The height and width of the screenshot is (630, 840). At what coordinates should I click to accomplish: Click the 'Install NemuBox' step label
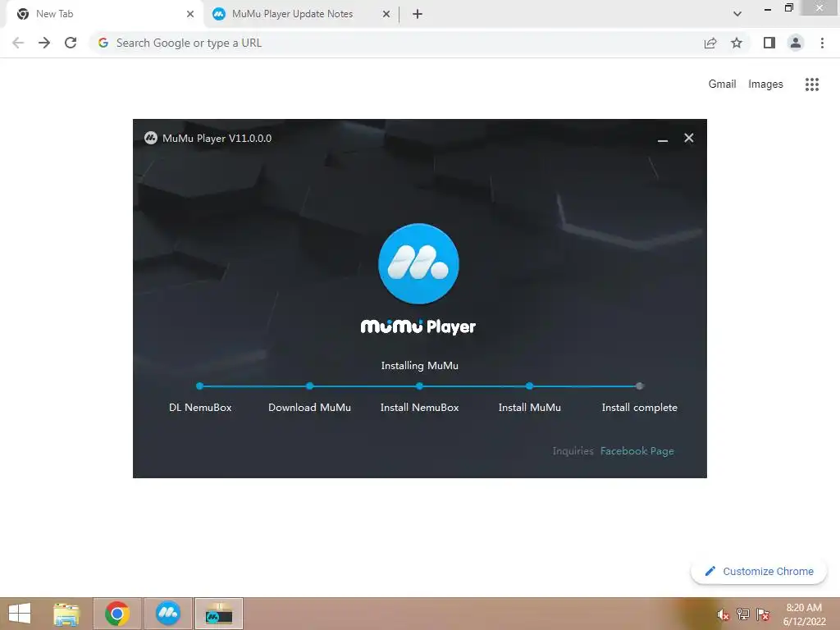(419, 407)
